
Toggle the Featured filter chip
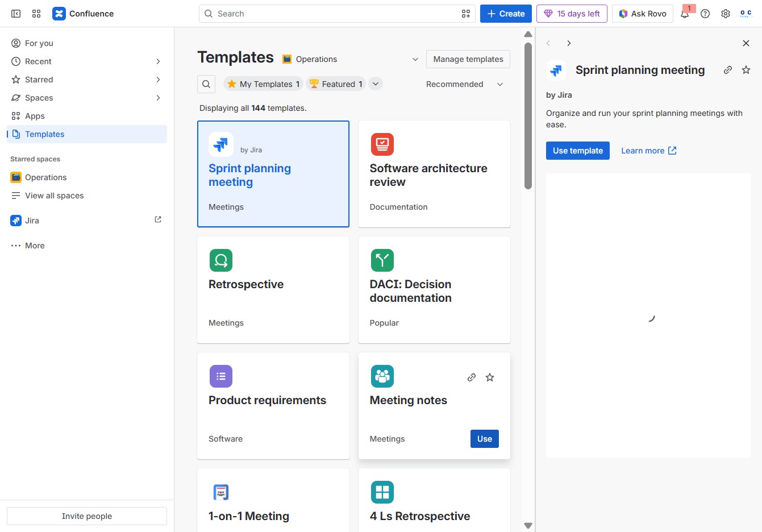pos(336,84)
